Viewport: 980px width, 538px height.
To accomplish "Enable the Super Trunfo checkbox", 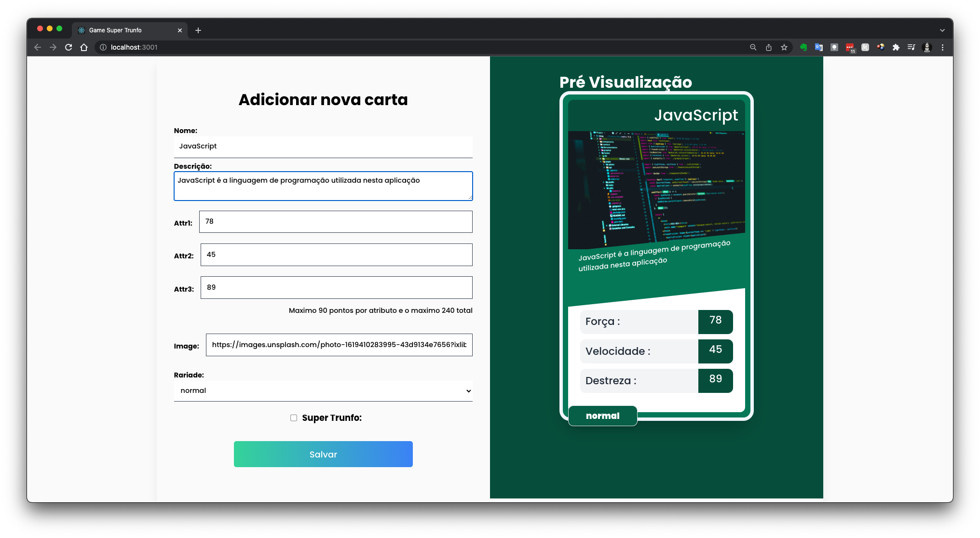I will pos(294,418).
